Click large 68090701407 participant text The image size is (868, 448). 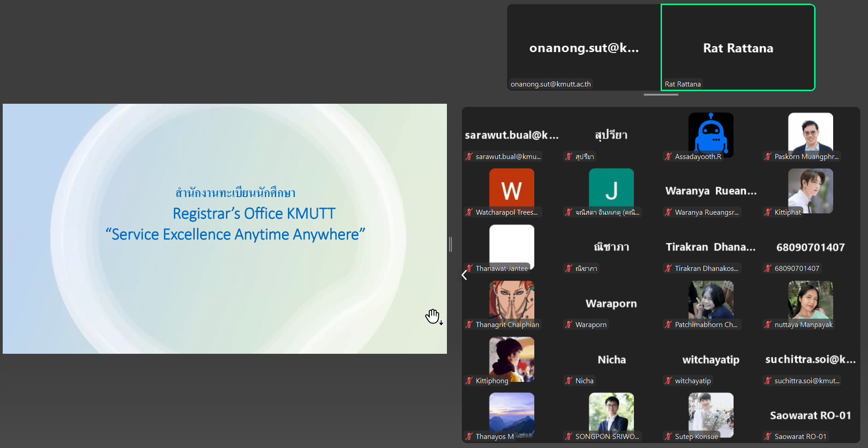(x=810, y=247)
